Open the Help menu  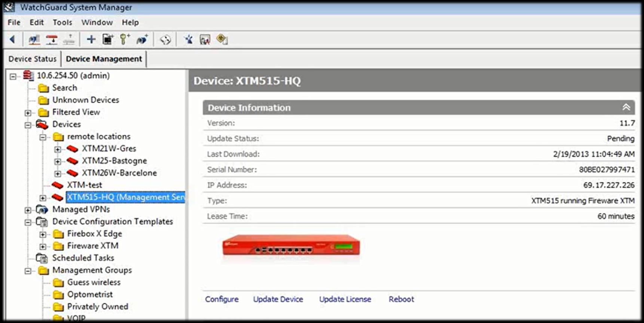click(x=130, y=22)
